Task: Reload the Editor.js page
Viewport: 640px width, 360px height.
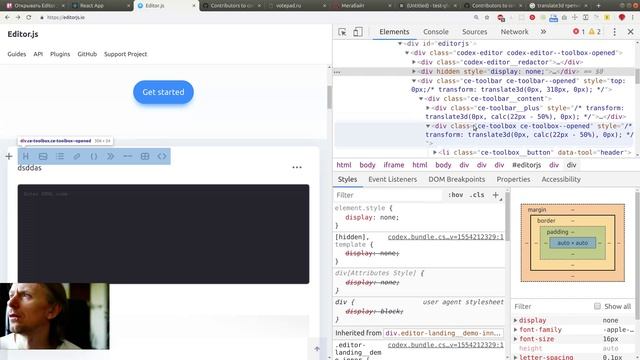Action: point(29,18)
